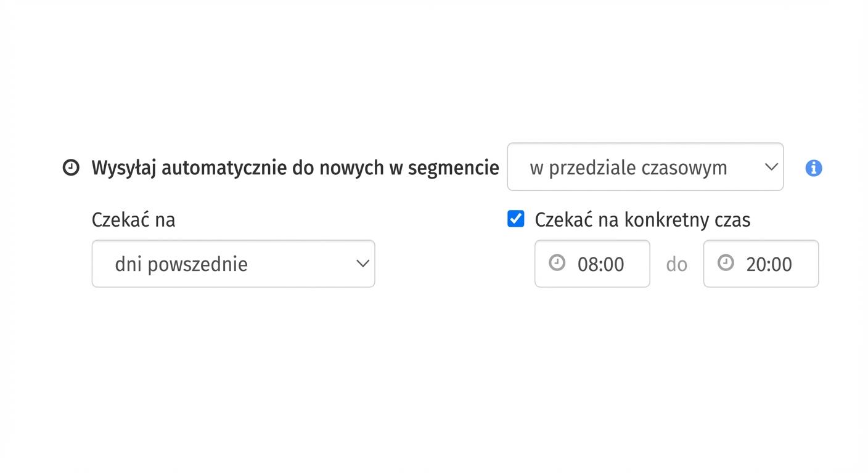Click the chevron arrow on "w przedziale czasowym"
Viewport: 868px width, 473px height.
tap(771, 167)
